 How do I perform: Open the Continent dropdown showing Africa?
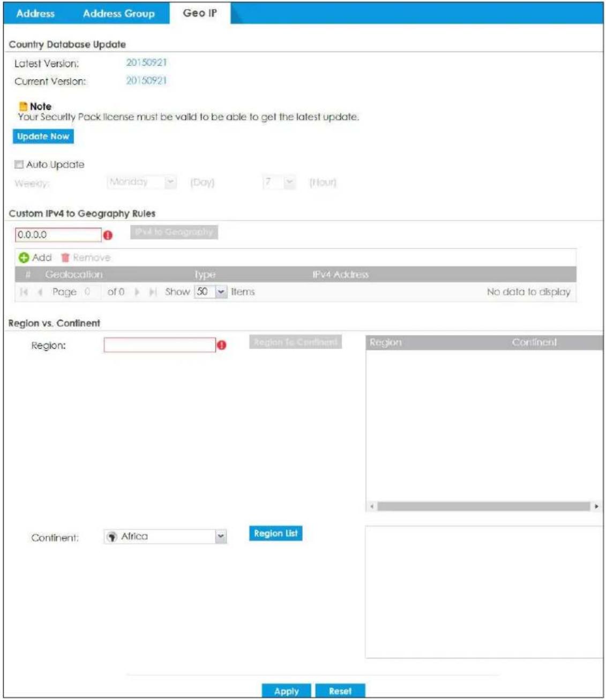pyautogui.click(x=166, y=537)
